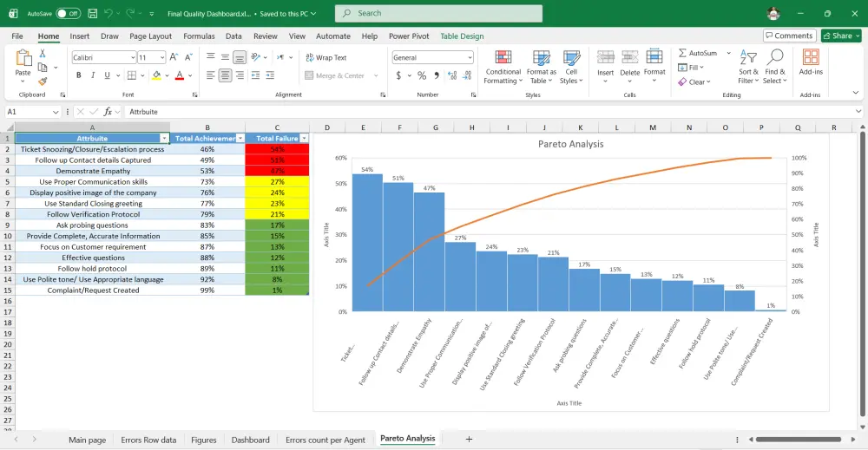Click the Comments button
This screenshot has width=868, height=450.
click(x=789, y=36)
